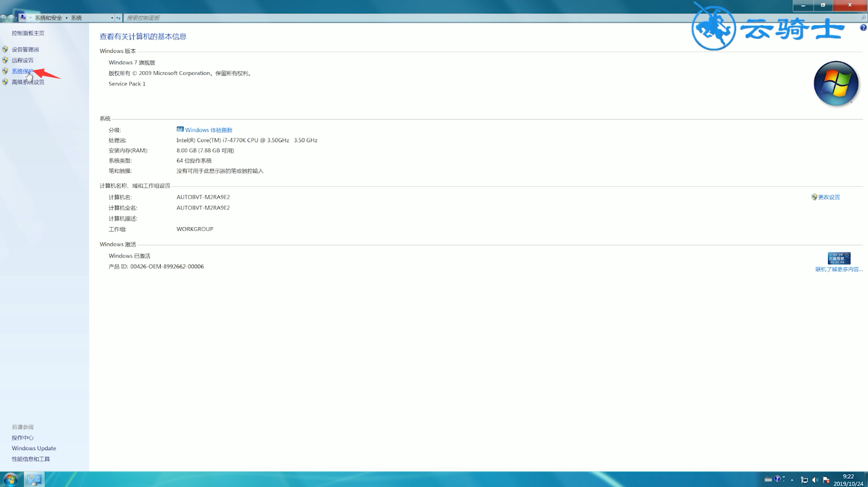Restore down the System window

[x=823, y=5]
